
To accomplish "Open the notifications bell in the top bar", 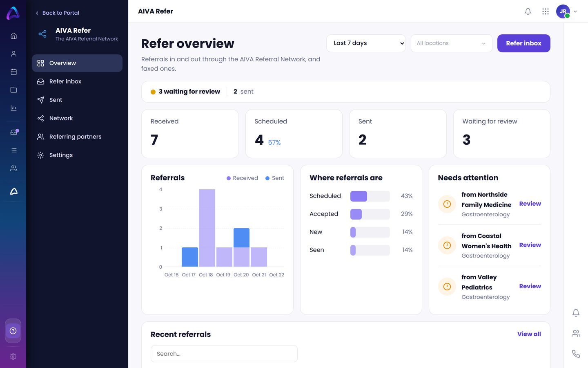I will tap(528, 11).
